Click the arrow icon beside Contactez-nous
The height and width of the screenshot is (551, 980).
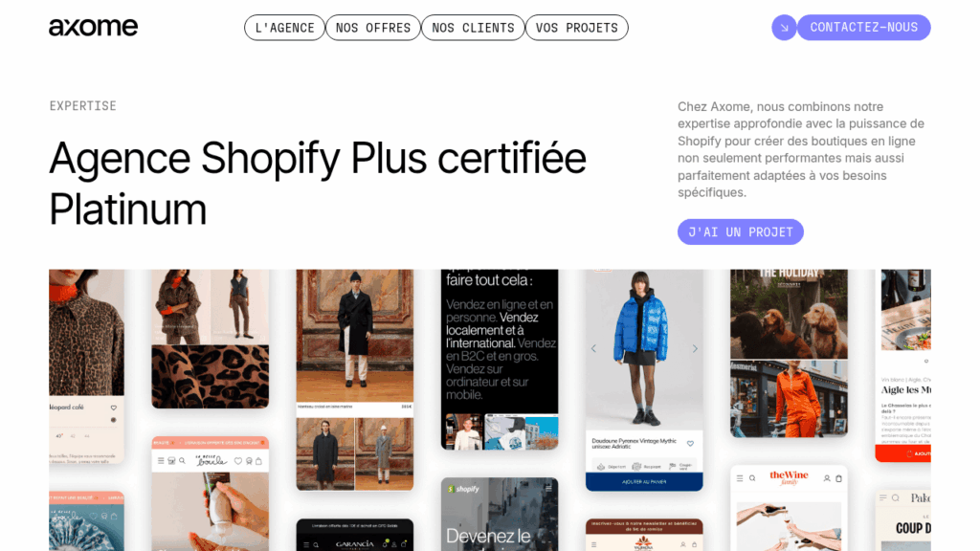784,28
